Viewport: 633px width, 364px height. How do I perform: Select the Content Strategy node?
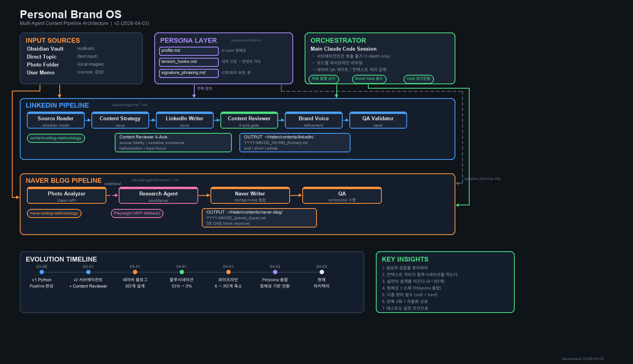(120, 120)
